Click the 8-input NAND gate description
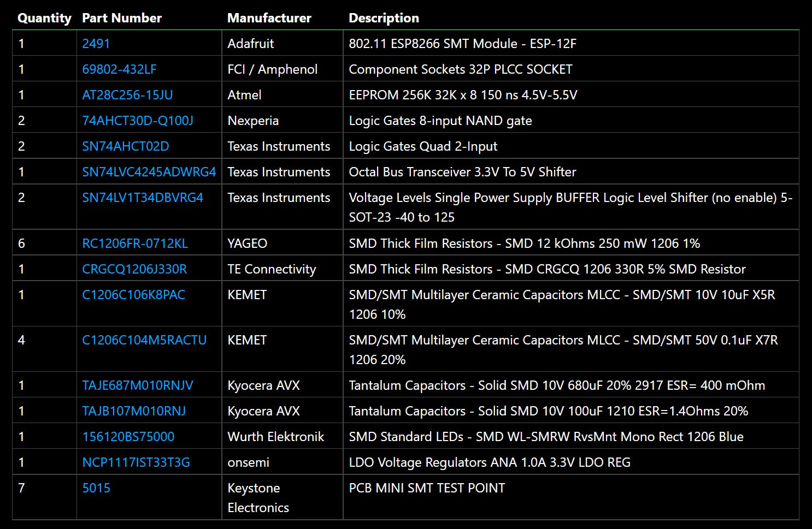Screen dimensions: 812x529 [440, 121]
